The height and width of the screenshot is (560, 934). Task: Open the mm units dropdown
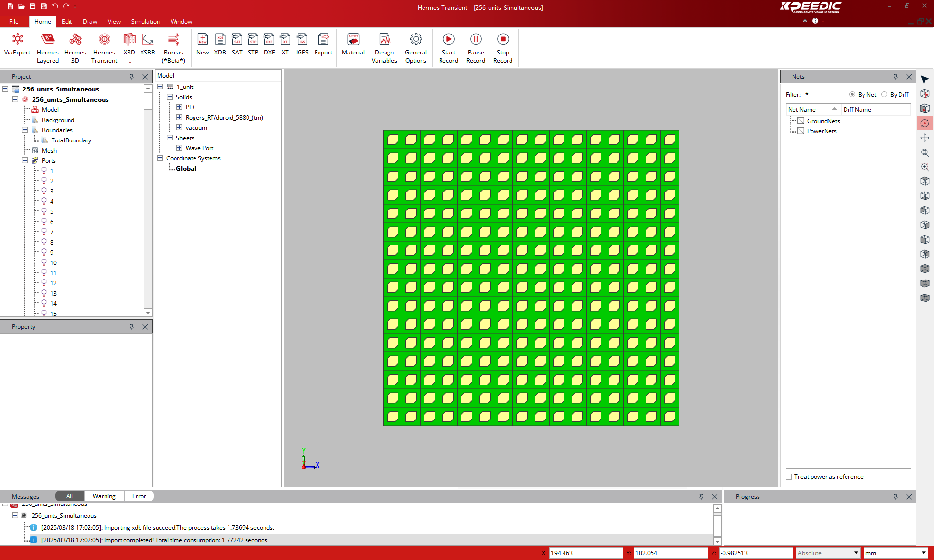(895, 553)
